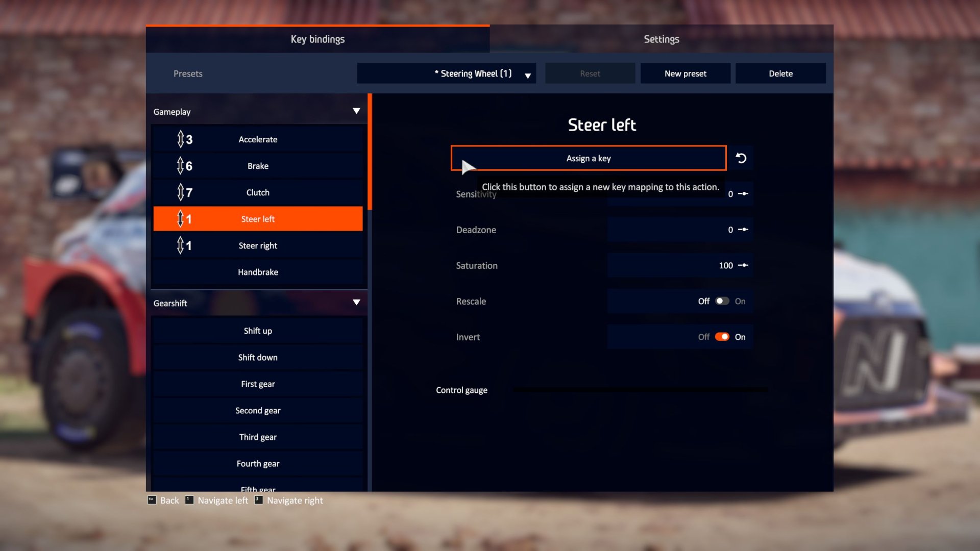Click the Assign a key input field
Screen dimensions: 980x551
(x=589, y=158)
